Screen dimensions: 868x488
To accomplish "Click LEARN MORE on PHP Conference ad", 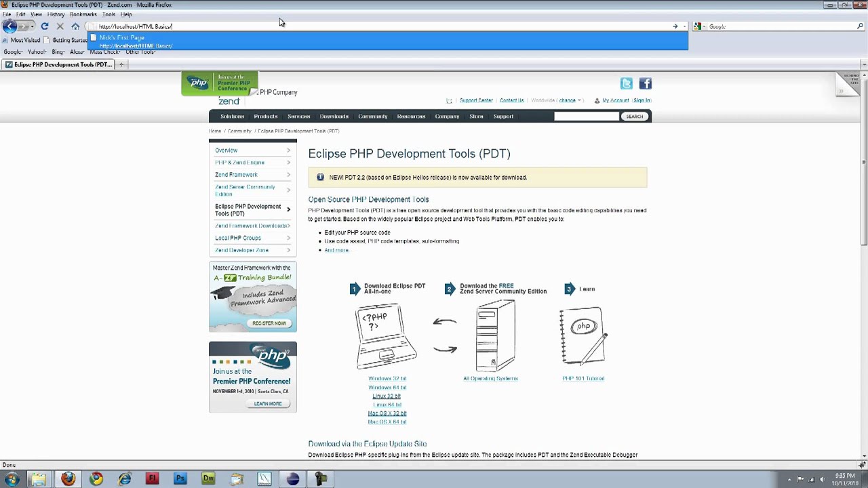I will click(268, 404).
